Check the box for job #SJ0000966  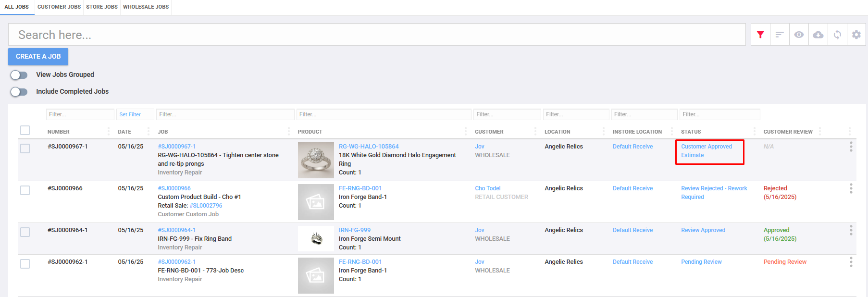point(25,190)
